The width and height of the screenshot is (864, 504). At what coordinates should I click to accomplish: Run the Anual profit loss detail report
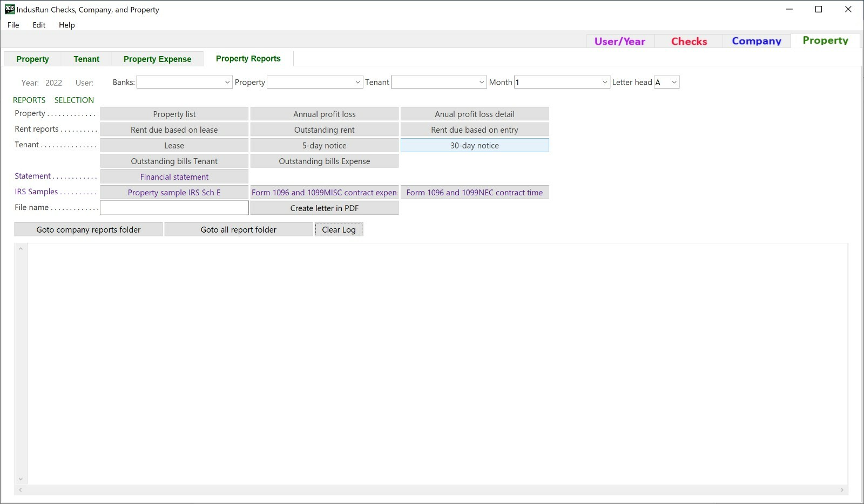point(475,114)
